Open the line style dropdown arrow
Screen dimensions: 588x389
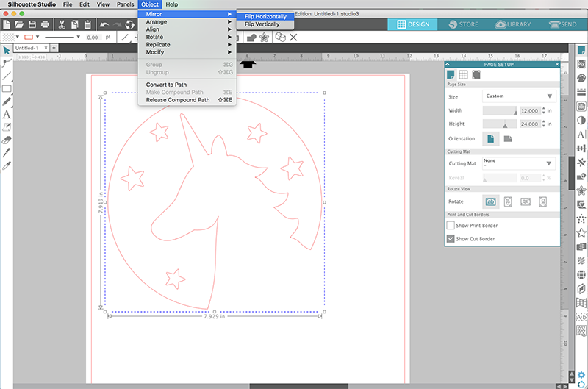[78, 37]
